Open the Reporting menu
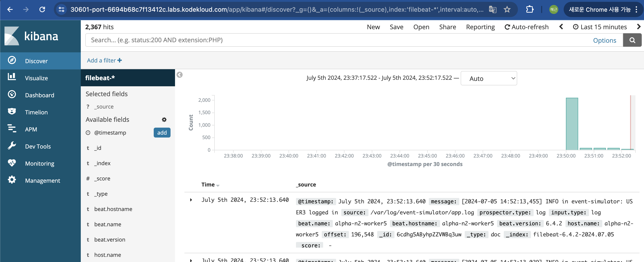Image resolution: width=644 pixels, height=262 pixels. pos(480,27)
